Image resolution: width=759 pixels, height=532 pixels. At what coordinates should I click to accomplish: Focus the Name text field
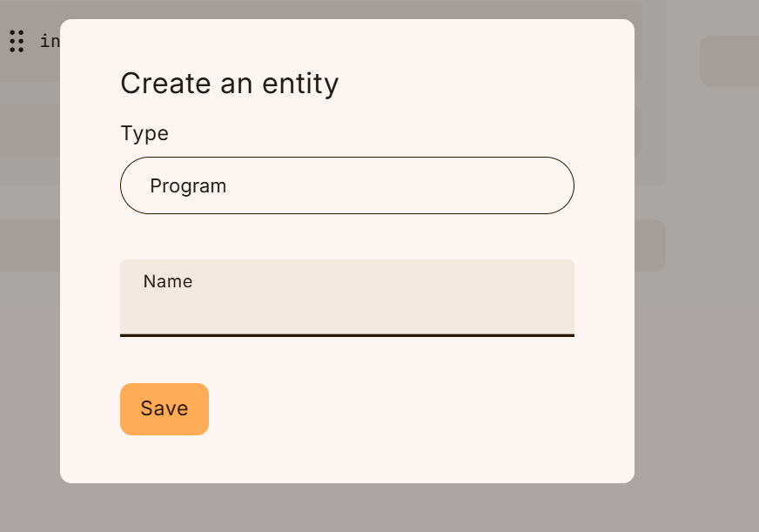[347, 298]
